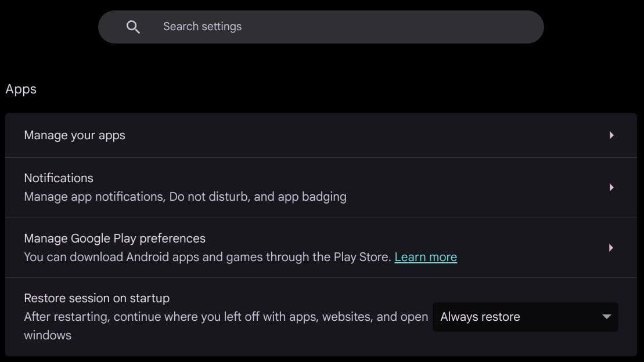Open Manage your apps

[x=74, y=135]
